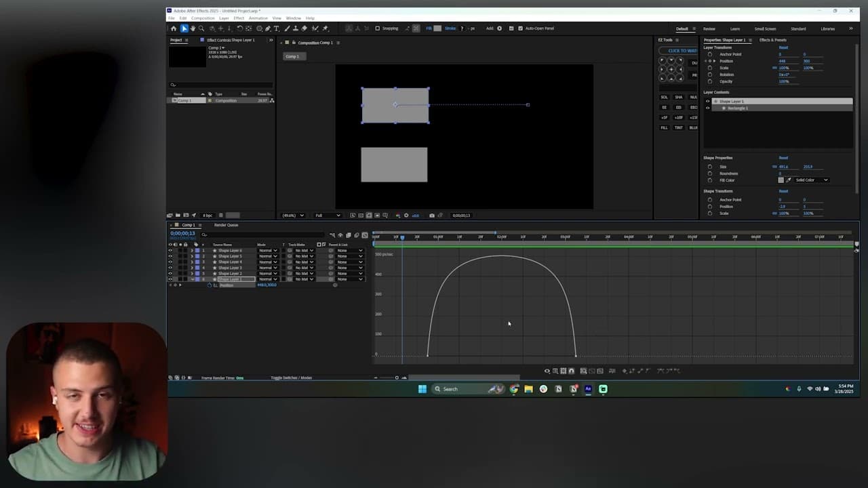Expand Shape Layer 3 properties arrow
Image resolution: width=868 pixels, height=488 pixels.
pyautogui.click(x=193, y=267)
